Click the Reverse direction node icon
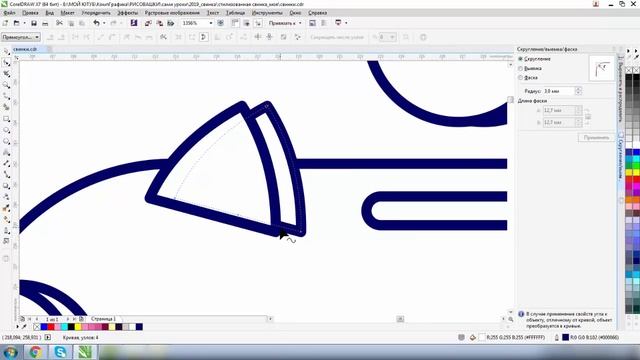Image resolution: width=640 pixels, height=360 pixels. (163, 37)
